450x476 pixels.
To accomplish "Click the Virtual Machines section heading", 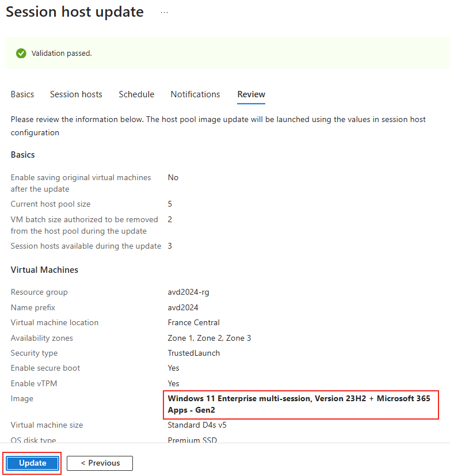I will click(45, 269).
